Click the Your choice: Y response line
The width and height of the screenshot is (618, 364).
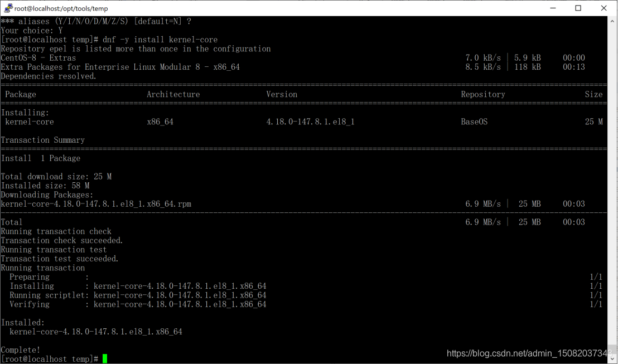(31, 31)
